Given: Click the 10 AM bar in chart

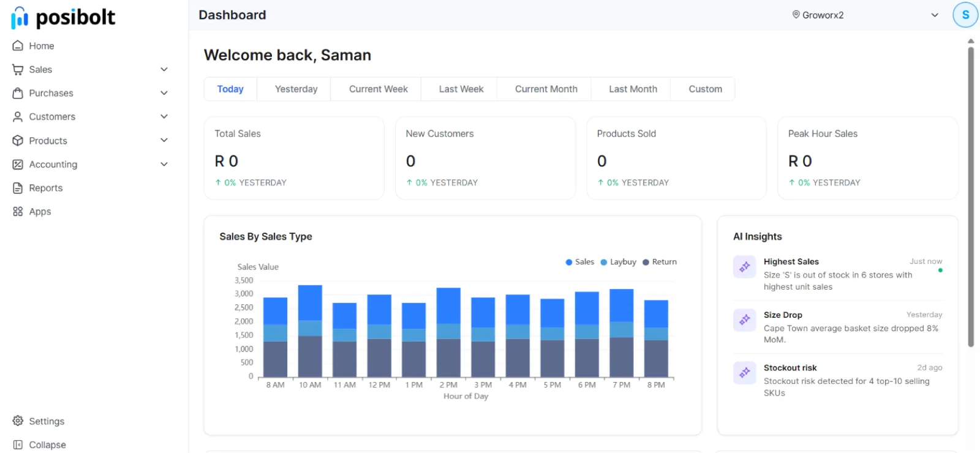Looking at the screenshot, I should click(x=310, y=331).
